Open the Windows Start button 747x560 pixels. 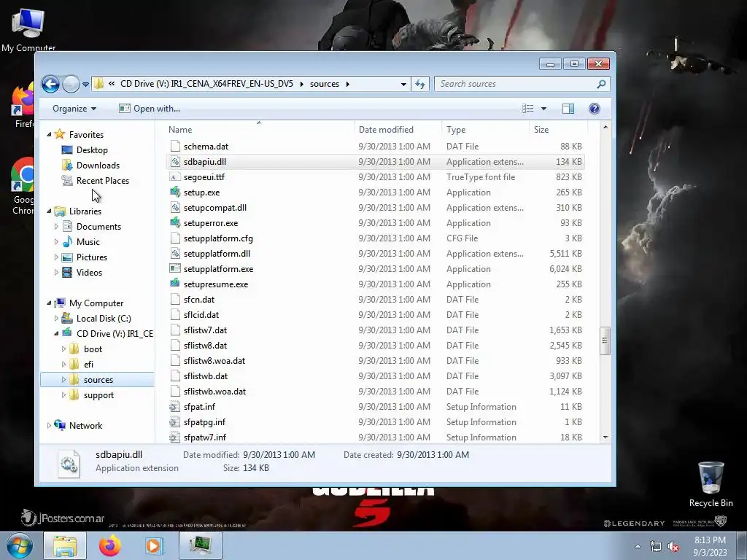(20, 546)
